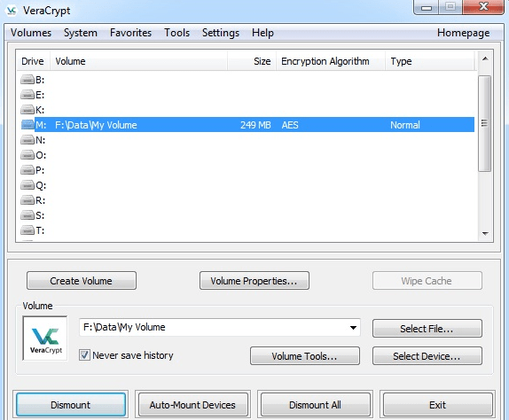Click the B: drive icon
The width and height of the screenshot is (509, 420).
click(27, 80)
